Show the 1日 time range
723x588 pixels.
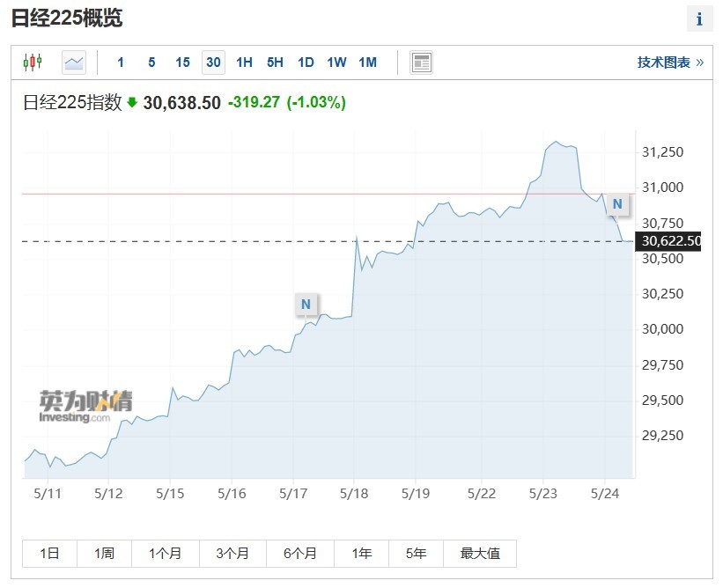pyautogui.click(x=49, y=554)
